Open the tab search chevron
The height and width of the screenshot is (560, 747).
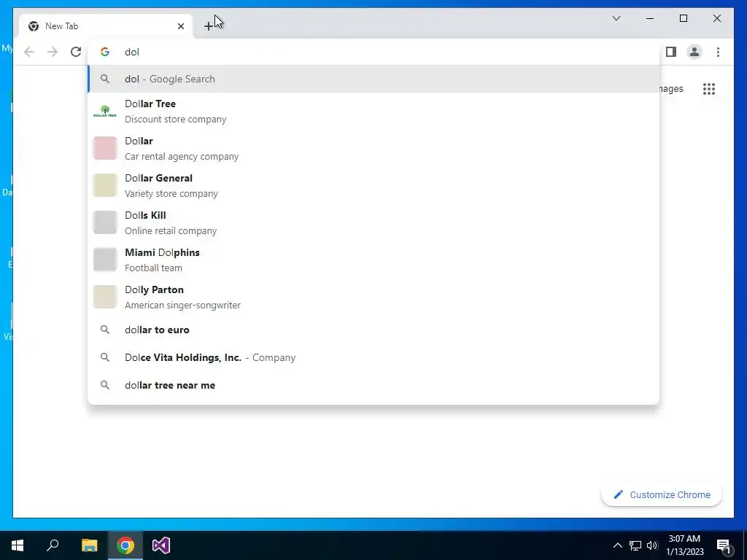616,18
